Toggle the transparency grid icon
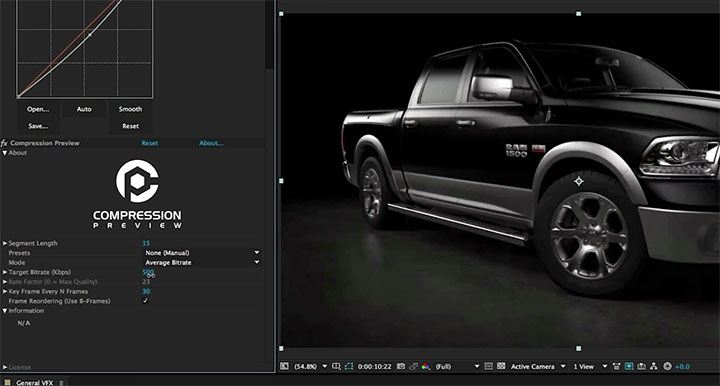Viewport: 720px width, 386px height. point(501,366)
